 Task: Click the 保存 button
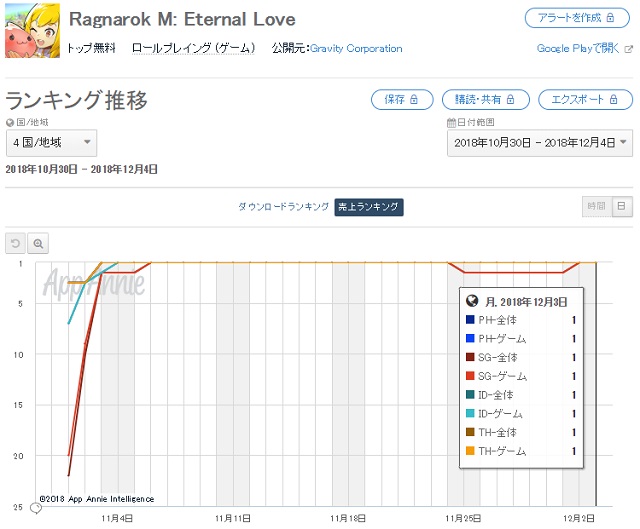[402, 100]
